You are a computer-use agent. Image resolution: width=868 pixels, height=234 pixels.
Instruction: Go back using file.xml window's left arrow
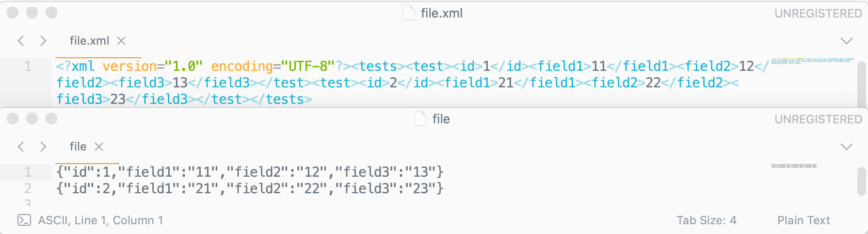click(x=21, y=41)
